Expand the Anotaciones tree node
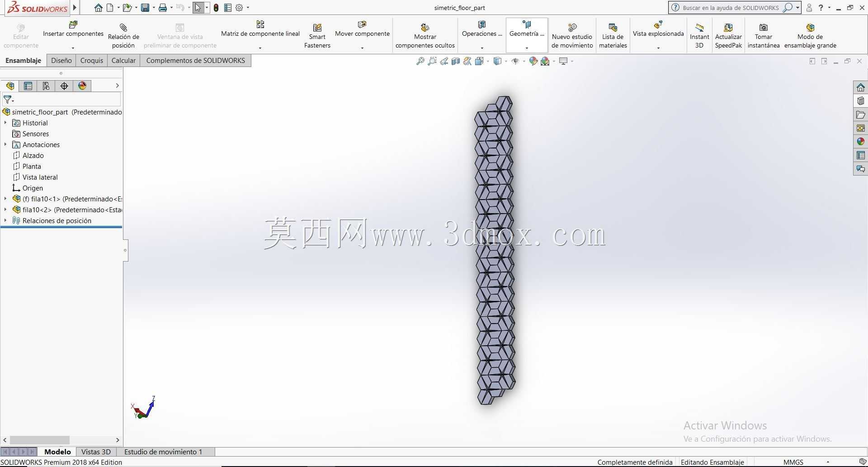The height and width of the screenshot is (467, 868). (x=5, y=144)
